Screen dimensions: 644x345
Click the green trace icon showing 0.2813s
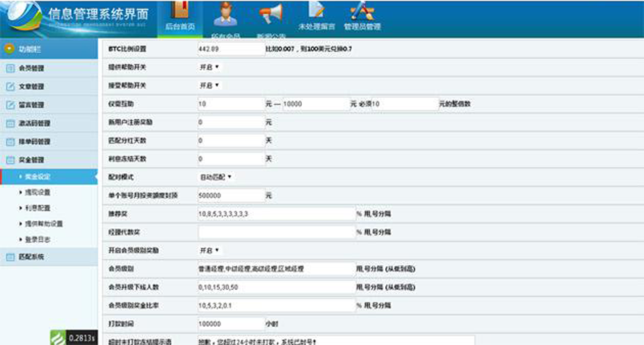[x=58, y=338]
